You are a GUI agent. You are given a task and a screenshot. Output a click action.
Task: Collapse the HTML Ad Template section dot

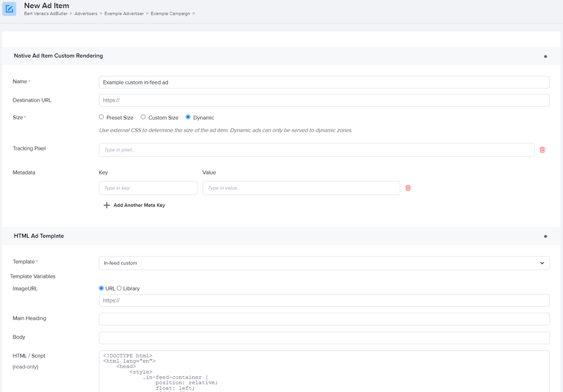(546, 237)
